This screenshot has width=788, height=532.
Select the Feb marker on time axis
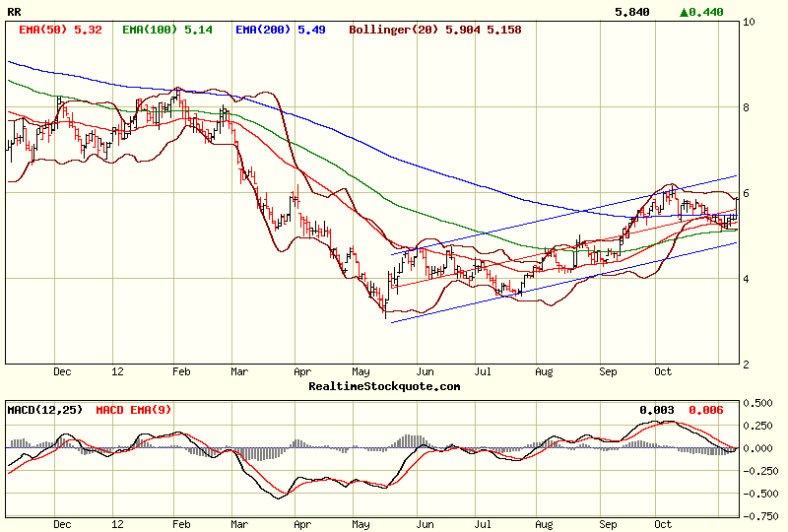coord(181,372)
